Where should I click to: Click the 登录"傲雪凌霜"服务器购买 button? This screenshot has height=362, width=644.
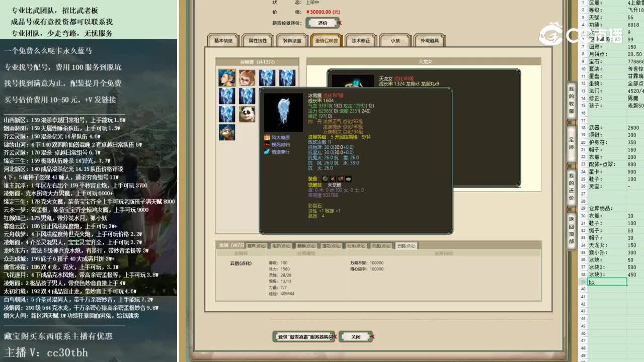click(305, 336)
